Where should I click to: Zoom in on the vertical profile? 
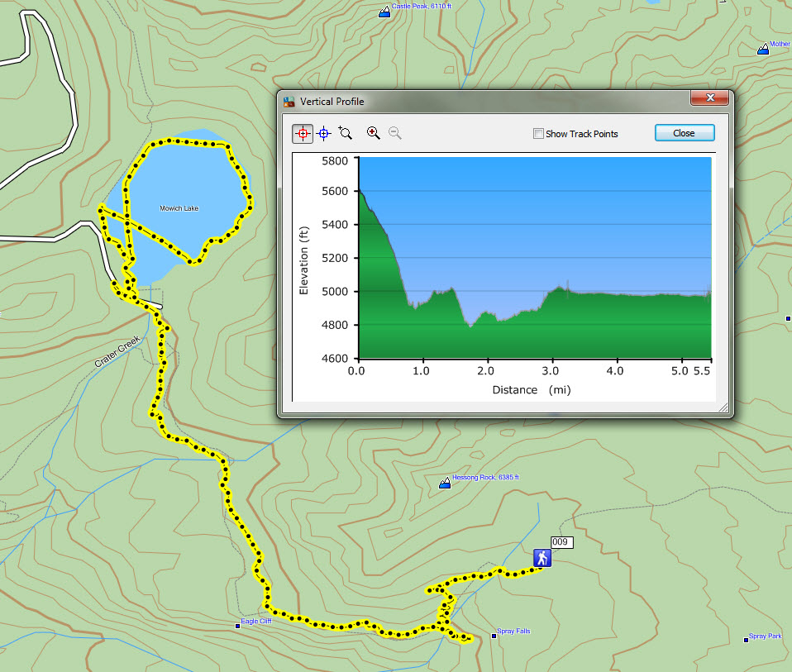pyautogui.click(x=374, y=133)
